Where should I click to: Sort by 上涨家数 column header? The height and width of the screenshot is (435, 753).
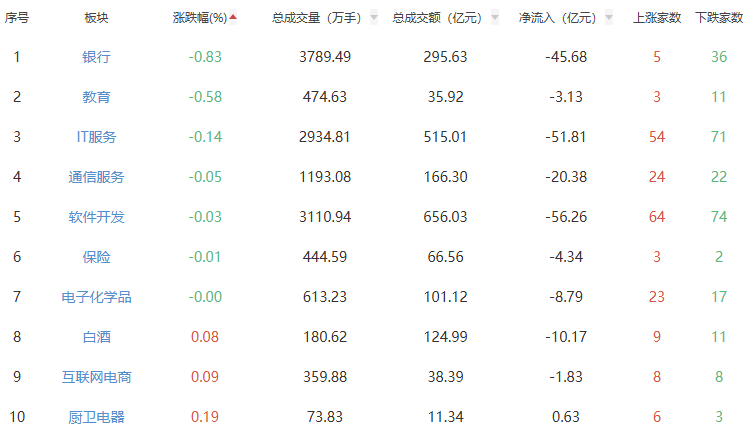click(x=657, y=17)
